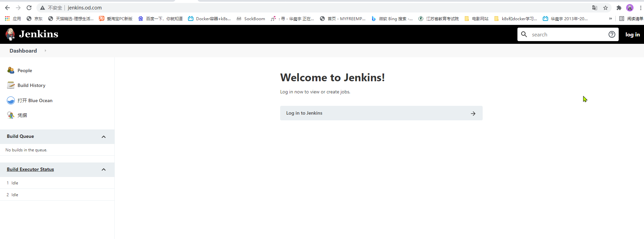Open the extensions puzzle icon
The height and width of the screenshot is (239, 644).
coord(619,8)
